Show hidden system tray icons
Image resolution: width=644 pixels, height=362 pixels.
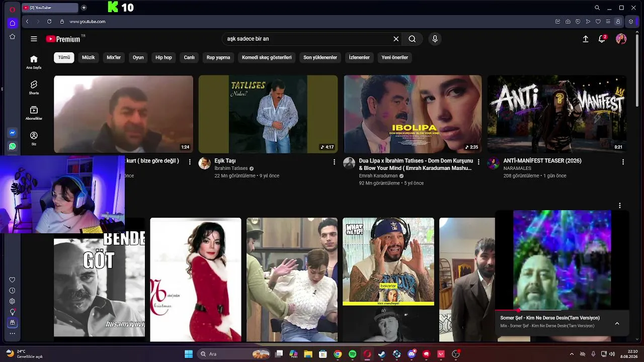click(x=572, y=354)
